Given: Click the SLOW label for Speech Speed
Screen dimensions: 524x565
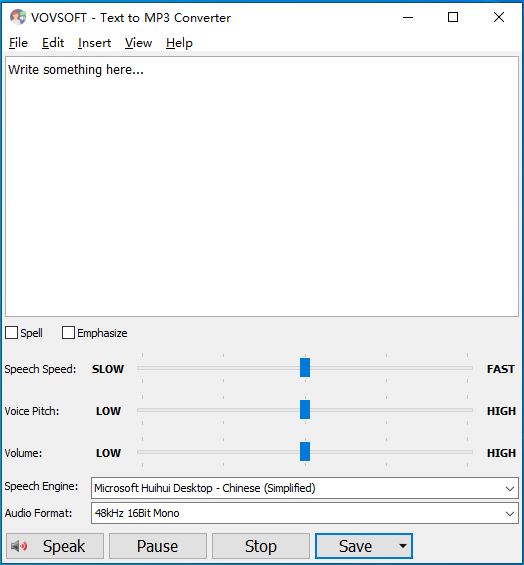Looking at the screenshot, I should (x=108, y=369).
